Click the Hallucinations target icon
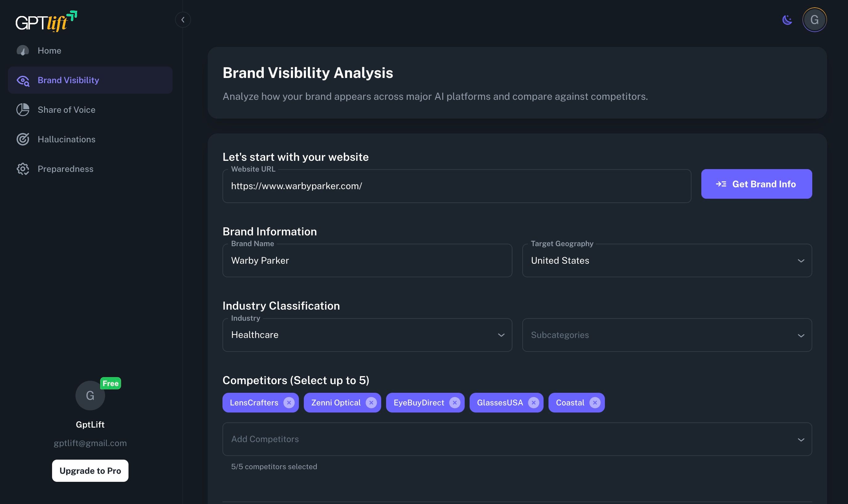The height and width of the screenshot is (504, 848). coord(23,139)
